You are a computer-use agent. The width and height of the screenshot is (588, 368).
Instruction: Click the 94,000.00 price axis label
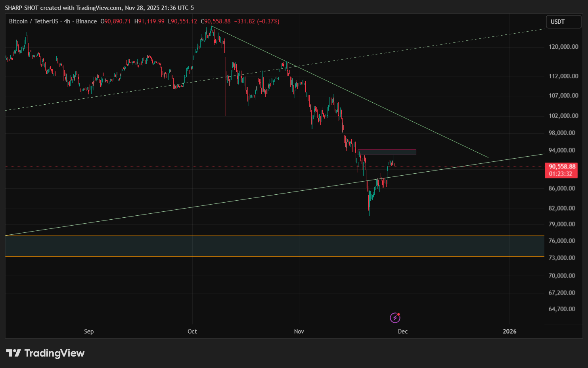(x=562, y=150)
